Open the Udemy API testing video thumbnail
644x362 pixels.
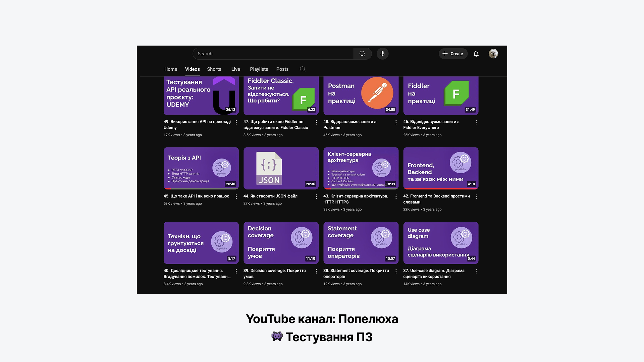(x=201, y=95)
